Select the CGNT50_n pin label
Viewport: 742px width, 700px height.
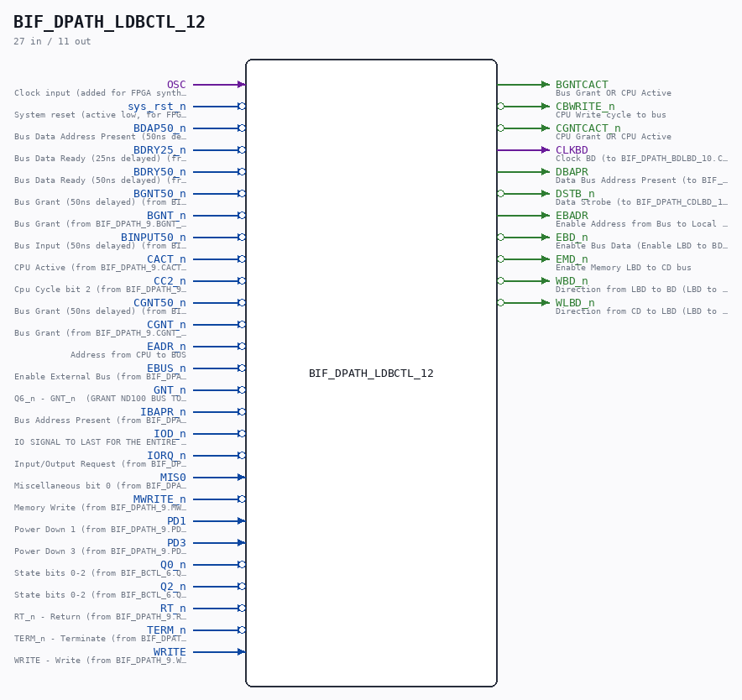click(160, 302)
